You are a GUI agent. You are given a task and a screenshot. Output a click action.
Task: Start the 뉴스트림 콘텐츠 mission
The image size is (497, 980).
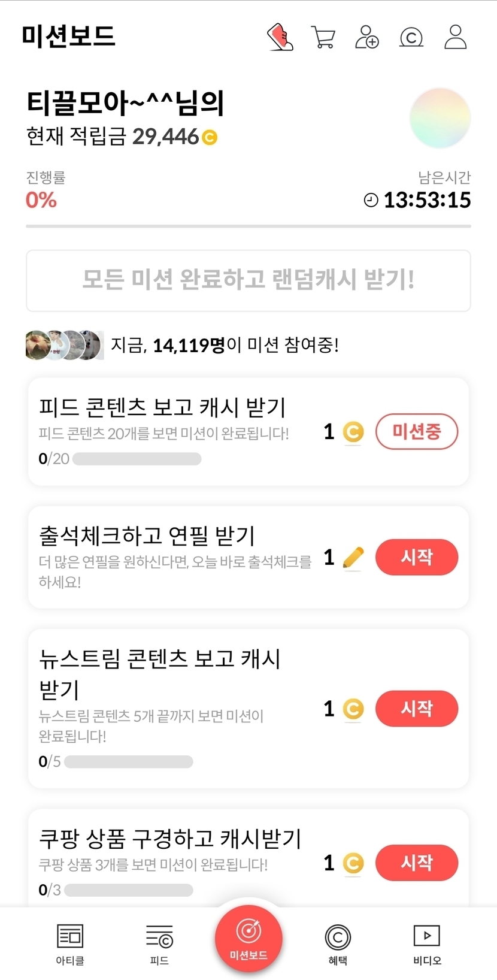417,709
